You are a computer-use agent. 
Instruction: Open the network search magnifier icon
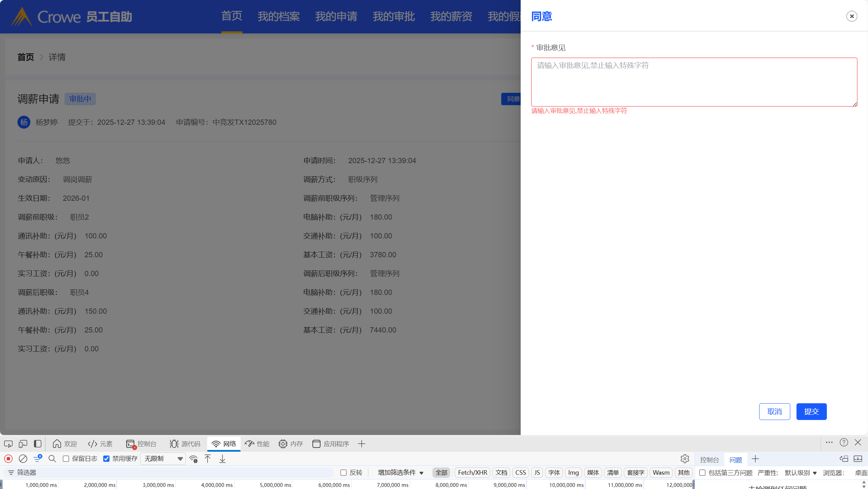tap(52, 459)
